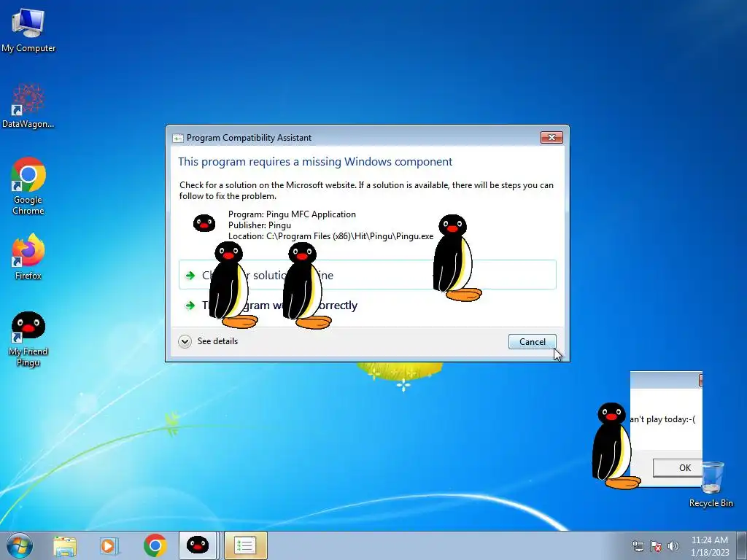Click the Location path text of Pingu.exe
747x560 pixels.
pyautogui.click(x=330, y=236)
